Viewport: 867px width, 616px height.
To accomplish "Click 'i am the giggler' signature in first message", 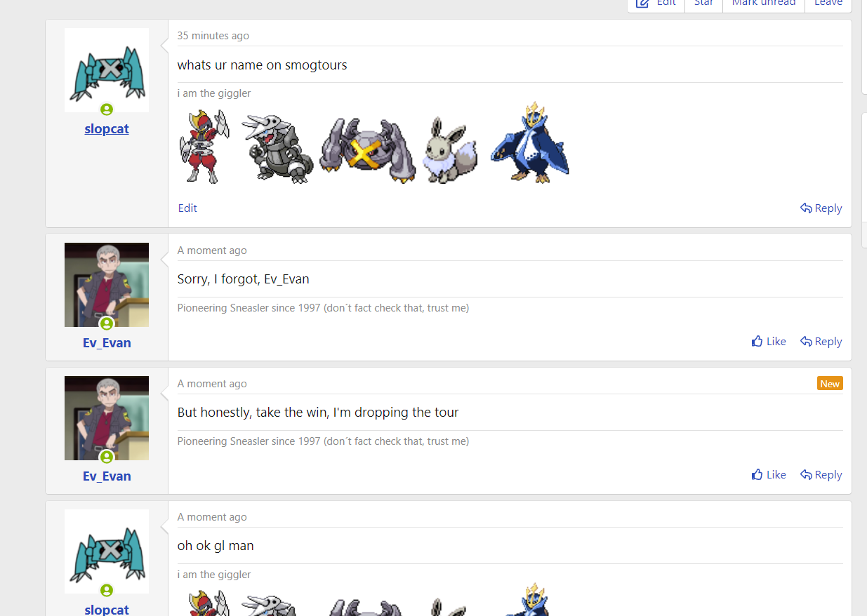I will pos(214,93).
